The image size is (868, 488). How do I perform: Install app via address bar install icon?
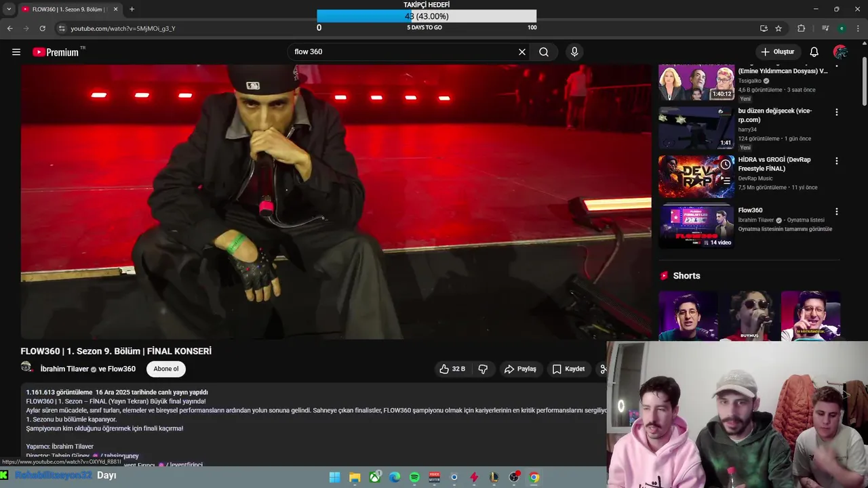click(764, 28)
